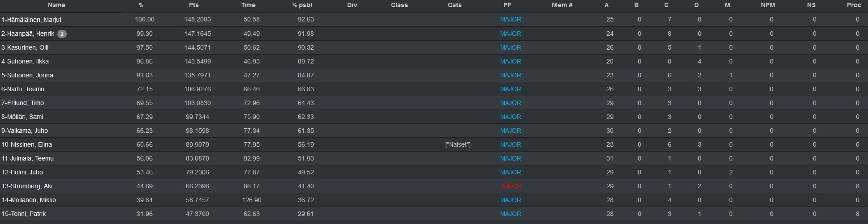
Task: Click the red MINOR label for Strömberg
Action: coord(511,186)
